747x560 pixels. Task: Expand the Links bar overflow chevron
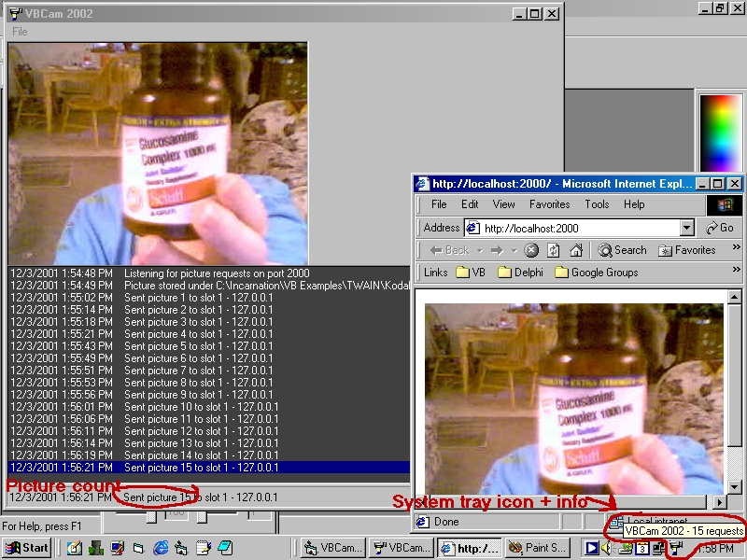coord(737,270)
